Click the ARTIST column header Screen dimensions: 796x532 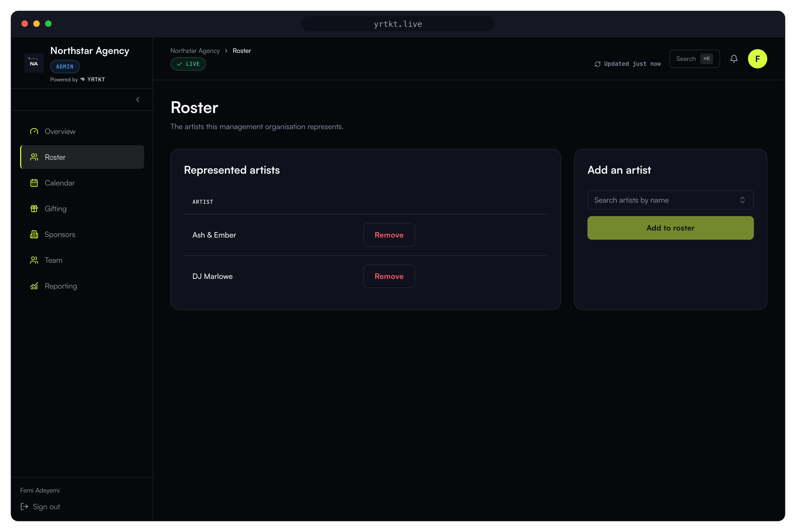coord(203,202)
